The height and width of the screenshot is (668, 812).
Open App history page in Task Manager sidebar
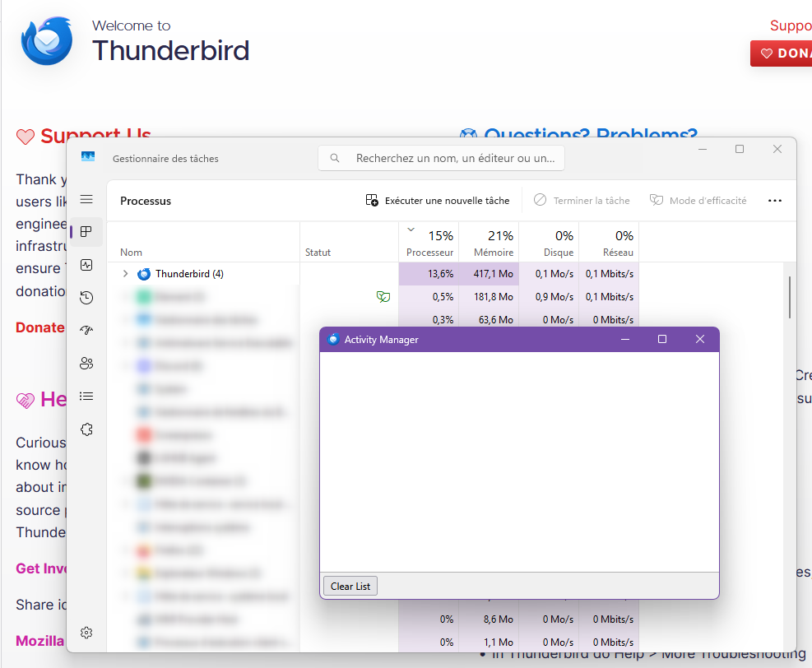[x=86, y=298]
